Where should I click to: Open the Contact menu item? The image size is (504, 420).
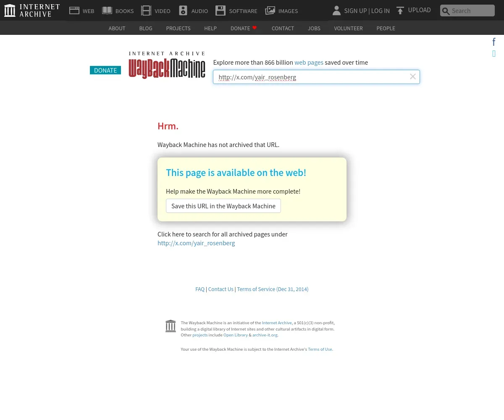tap(283, 28)
